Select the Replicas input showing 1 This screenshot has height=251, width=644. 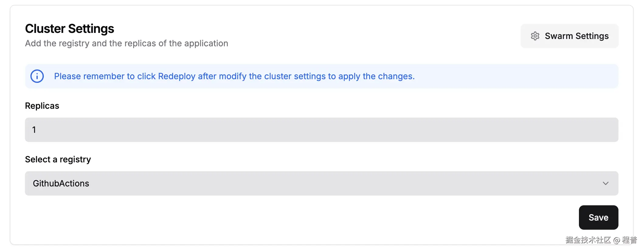coord(321,129)
